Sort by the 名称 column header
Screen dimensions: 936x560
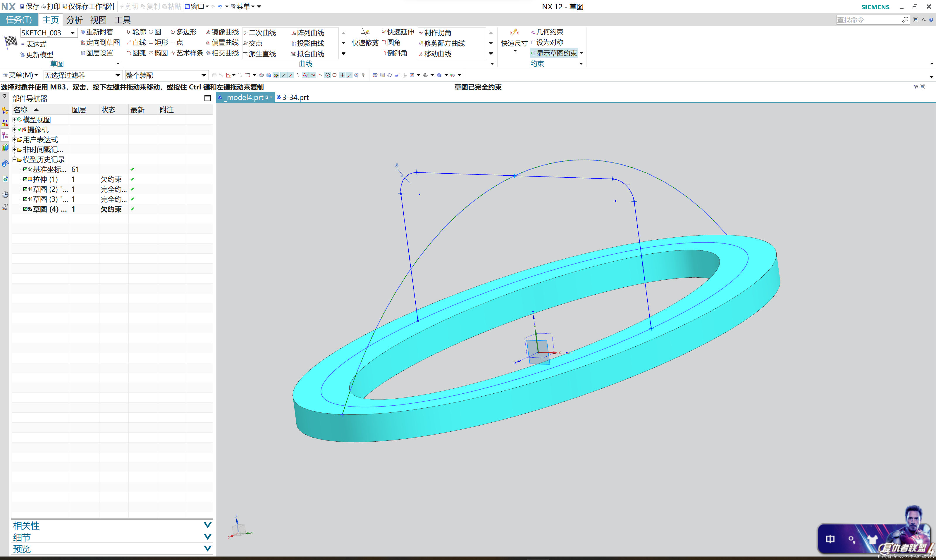[41, 110]
